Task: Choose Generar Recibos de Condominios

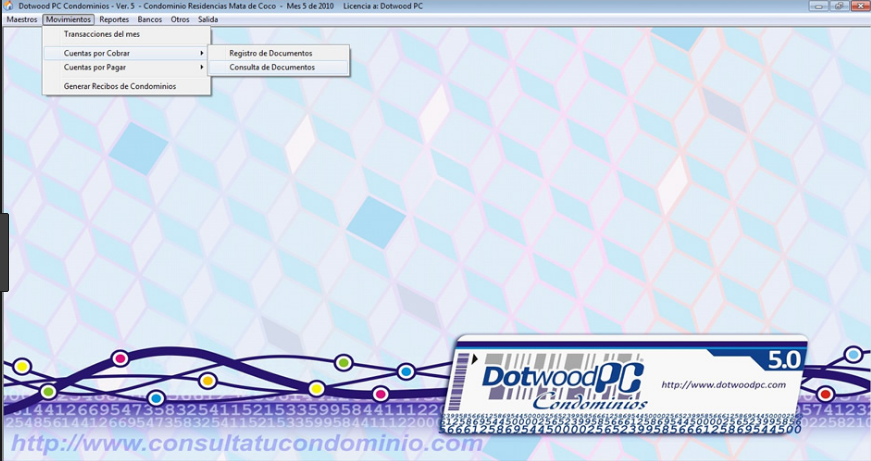Action: (127, 86)
